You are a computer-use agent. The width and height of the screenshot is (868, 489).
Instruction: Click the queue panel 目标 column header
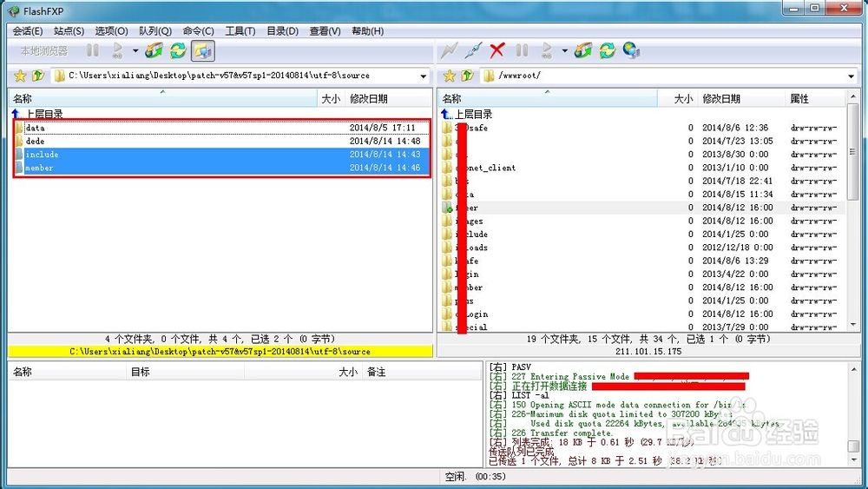(186, 372)
